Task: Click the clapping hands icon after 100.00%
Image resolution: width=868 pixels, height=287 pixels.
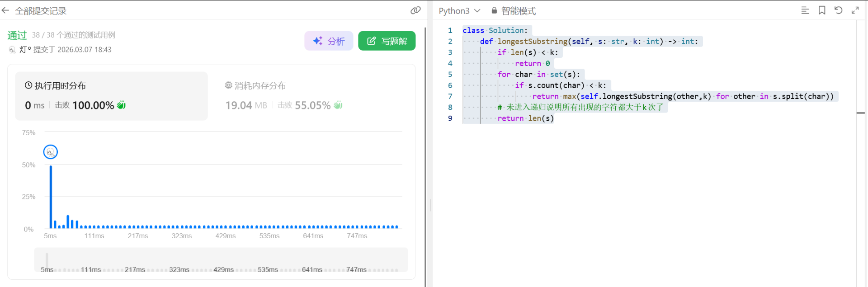Action: [x=121, y=105]
